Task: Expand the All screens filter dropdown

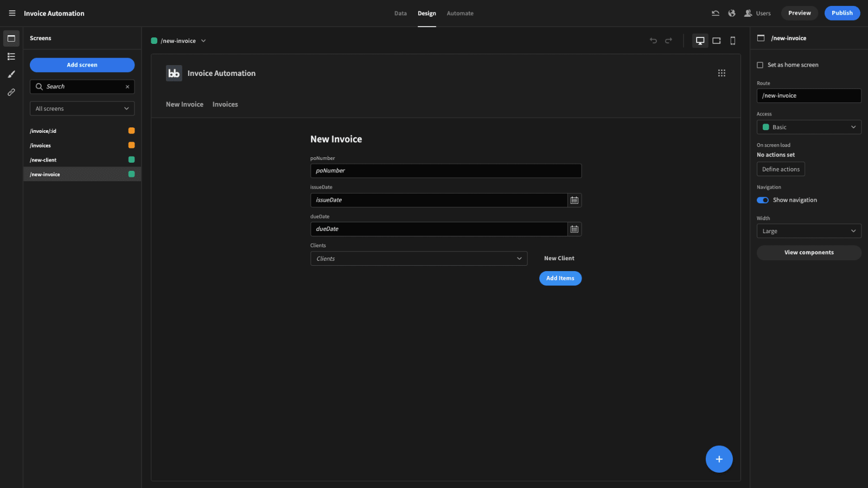Action: 82,108
